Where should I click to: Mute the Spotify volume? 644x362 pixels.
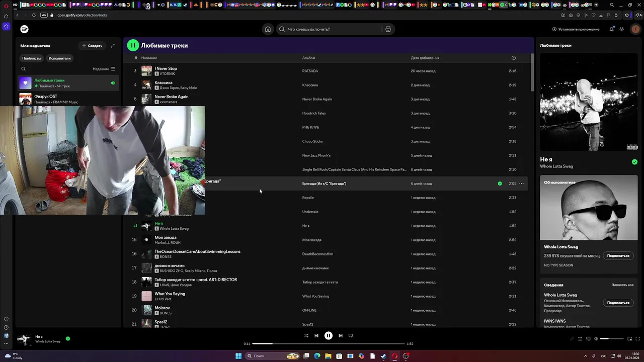[596, 339]
